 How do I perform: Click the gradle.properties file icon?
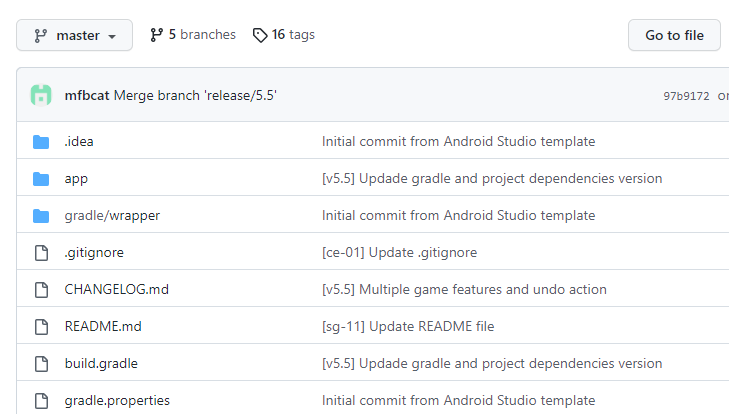41,401
